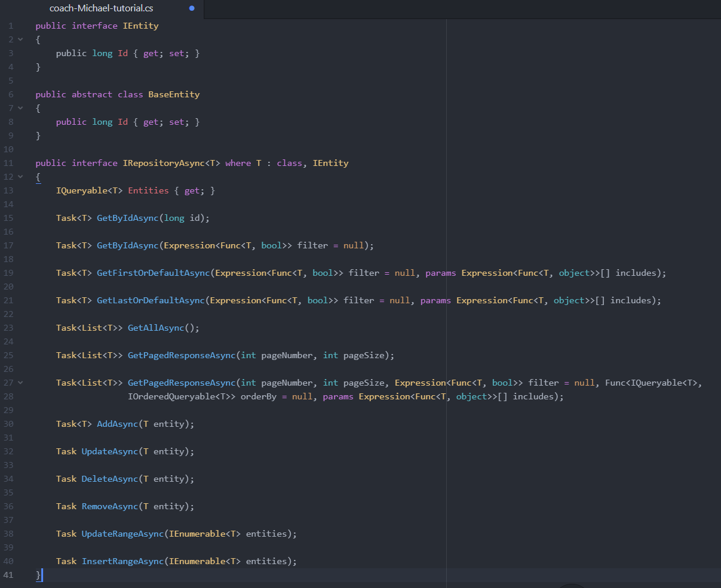Click line number 41 in the gutter
The width and height of the screenshot is (721, 588).
tap(8, 575)
